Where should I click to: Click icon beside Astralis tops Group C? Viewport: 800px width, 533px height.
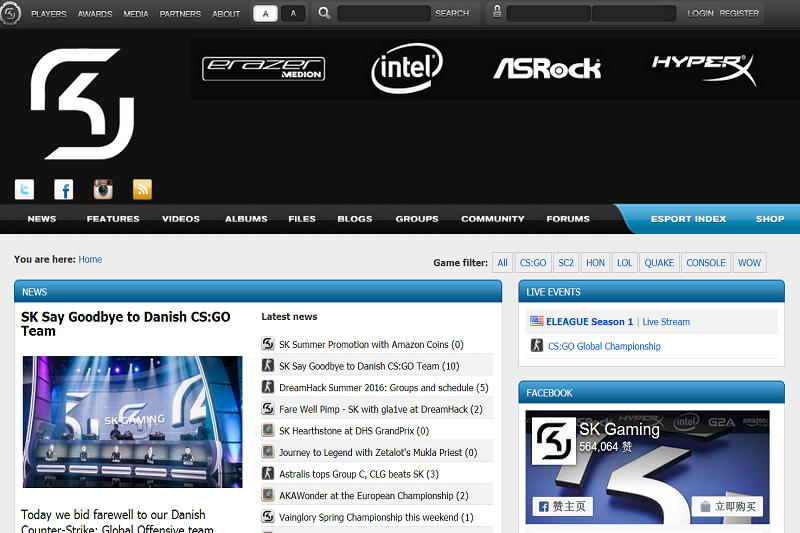[x=268, y=473]
